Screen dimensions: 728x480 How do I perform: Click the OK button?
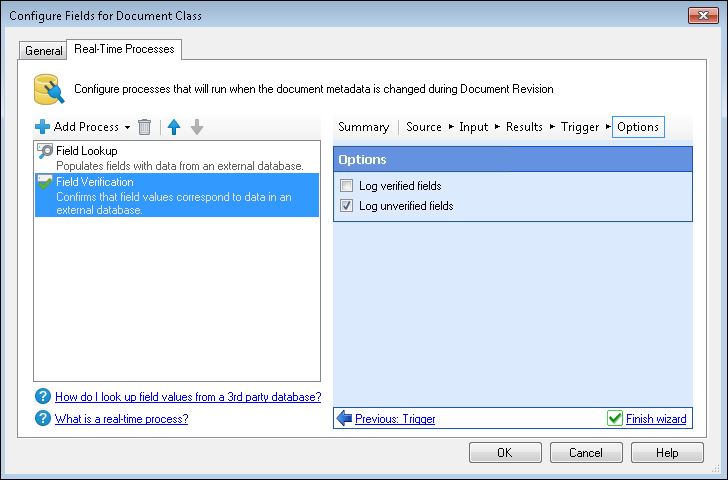pos(505,453)
